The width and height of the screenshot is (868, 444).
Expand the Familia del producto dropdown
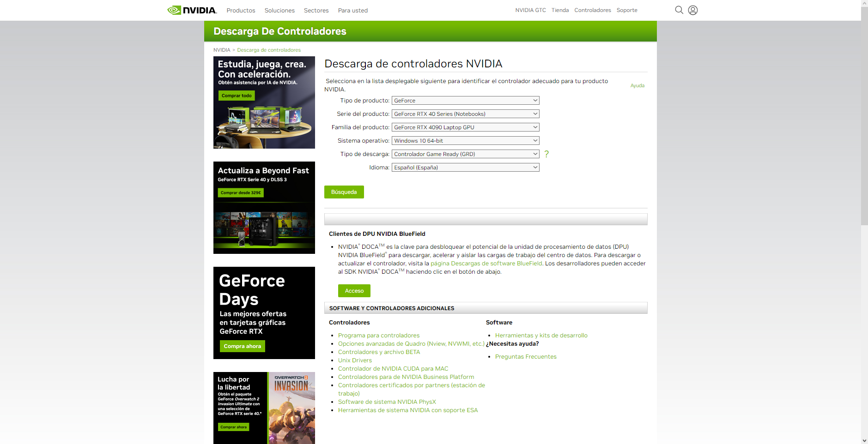coord(466,127)
